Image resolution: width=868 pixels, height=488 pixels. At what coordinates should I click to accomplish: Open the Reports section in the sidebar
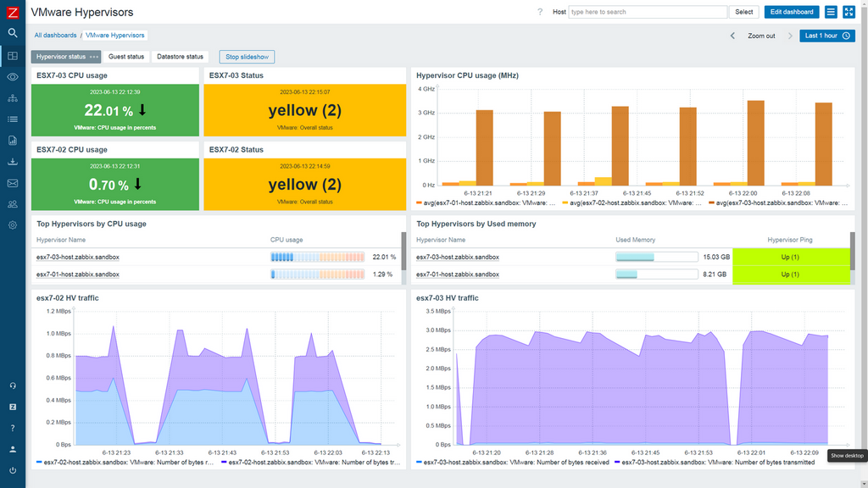click(13, 141)
